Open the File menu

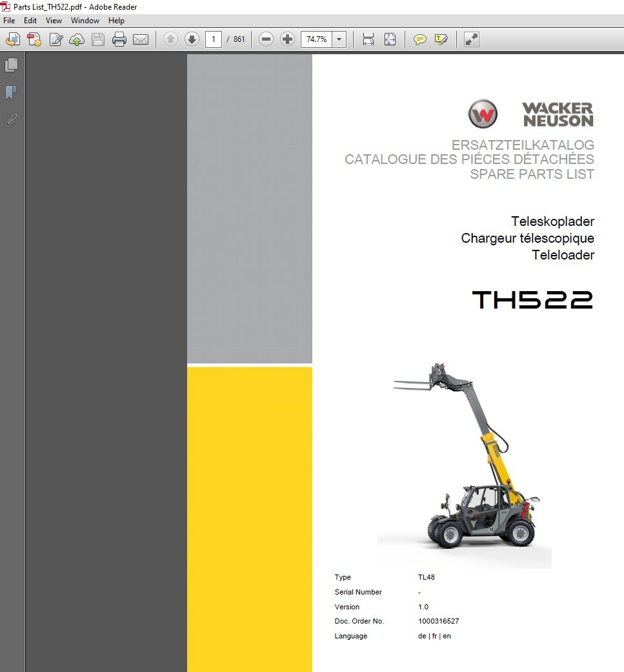(9, 21)
